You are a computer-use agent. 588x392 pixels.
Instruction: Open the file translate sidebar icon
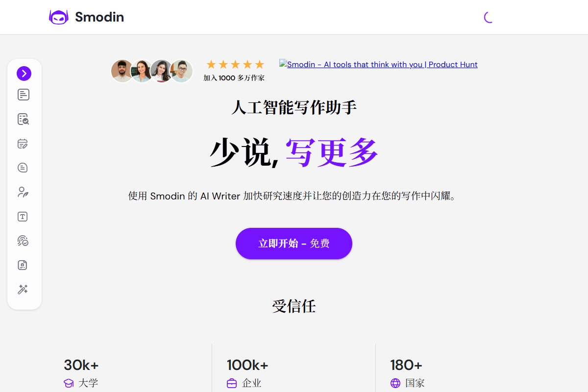(x=23, y=265)
